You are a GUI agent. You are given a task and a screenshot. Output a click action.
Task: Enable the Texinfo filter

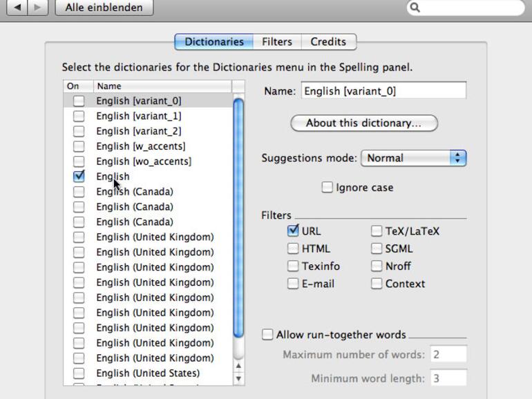click(293, 266)
